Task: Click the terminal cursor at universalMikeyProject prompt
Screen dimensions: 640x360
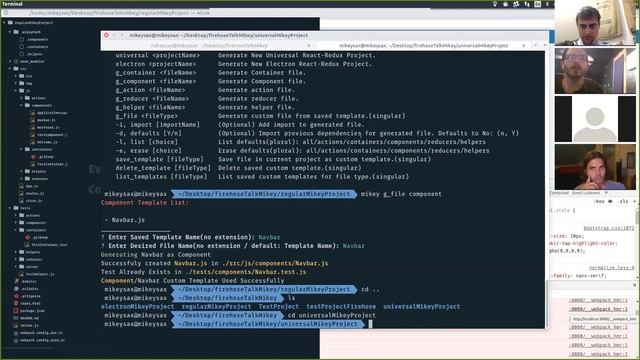Action: [370, 324]
